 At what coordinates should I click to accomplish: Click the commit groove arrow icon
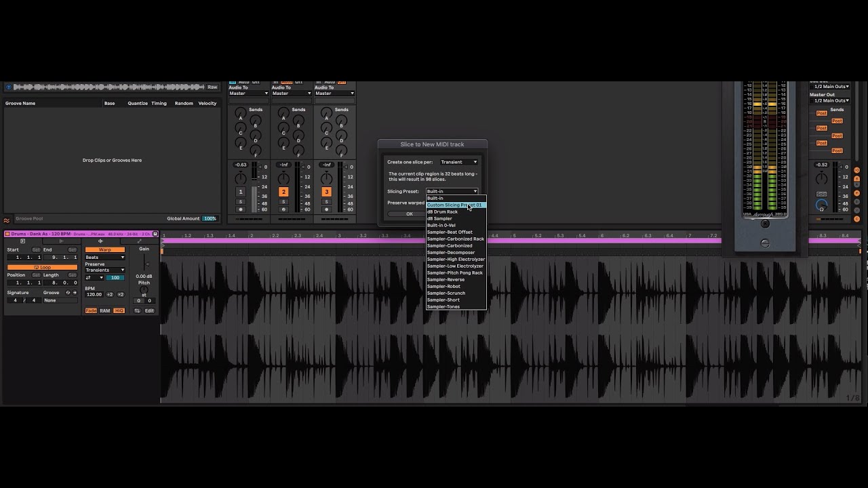[x=75, y=293]
